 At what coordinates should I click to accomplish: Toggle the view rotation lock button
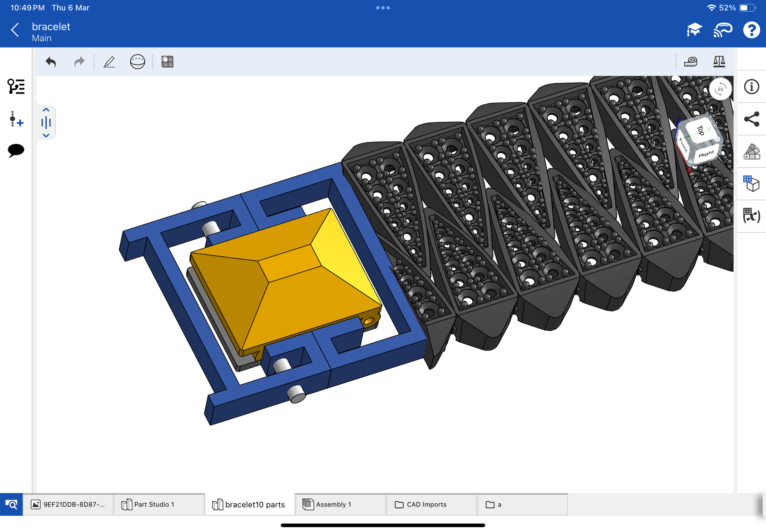tap(720, 89)
